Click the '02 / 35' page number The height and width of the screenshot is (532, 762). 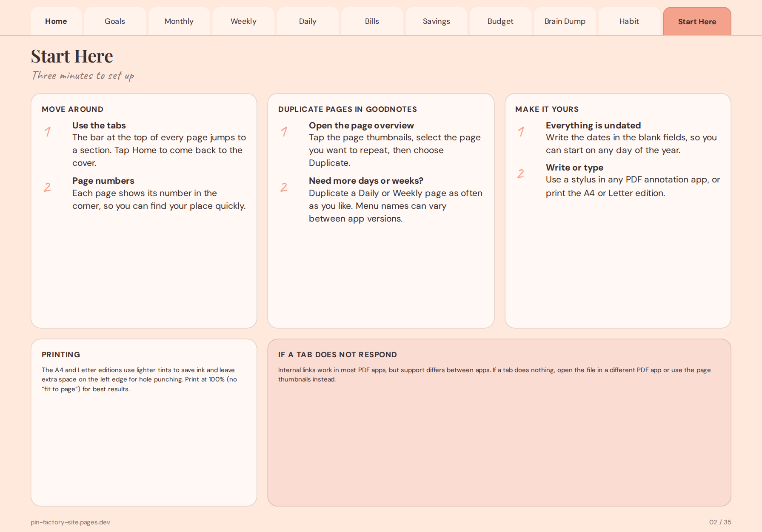[x=720, y=522]
